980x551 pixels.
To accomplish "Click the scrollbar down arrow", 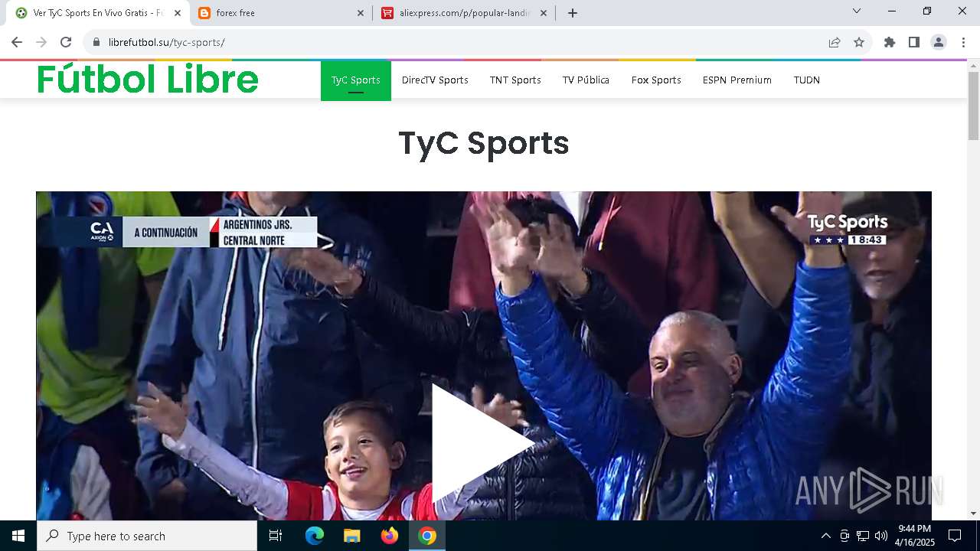I will pyautogui.click(x=973, y=514).
